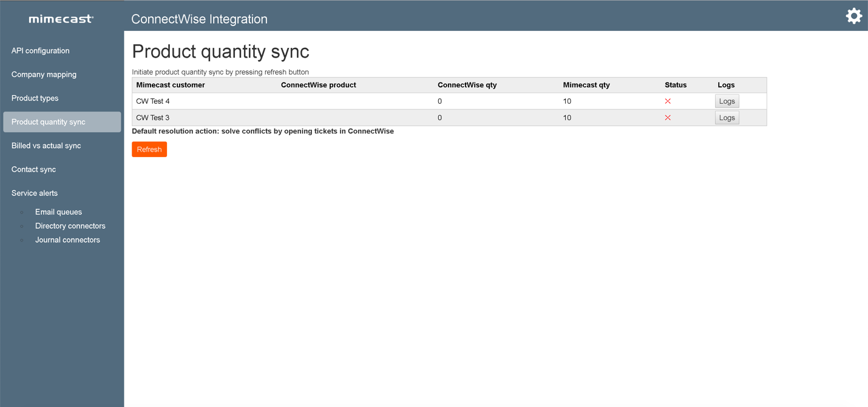The height and width of the screenshot is (407, 868).
Task: Open the Journal connectors page
Action: pyautogui.click(x=67, y=240)
